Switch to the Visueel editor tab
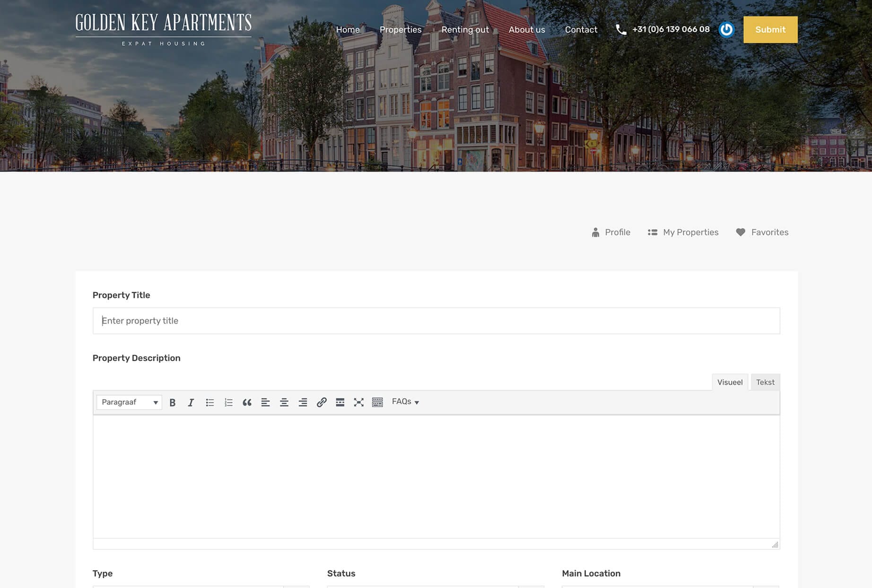872x588 pixels. [730, 382]
